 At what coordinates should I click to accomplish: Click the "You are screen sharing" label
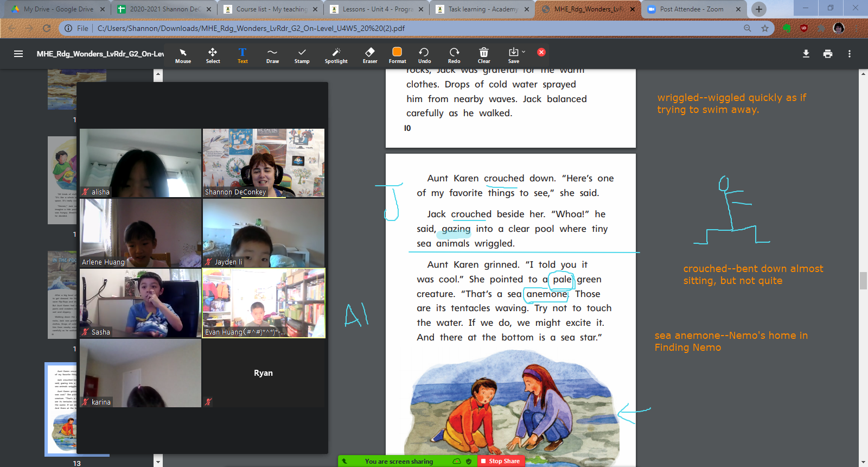coord(399,462)
